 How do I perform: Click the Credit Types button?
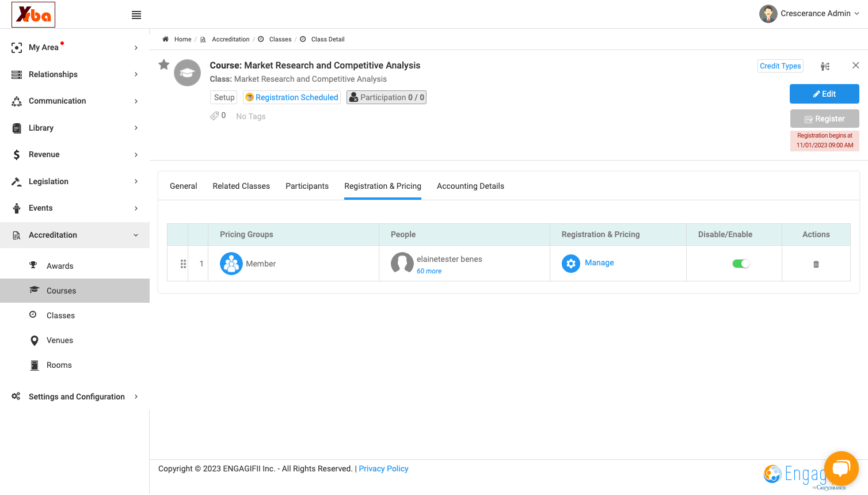click(781, 66)
